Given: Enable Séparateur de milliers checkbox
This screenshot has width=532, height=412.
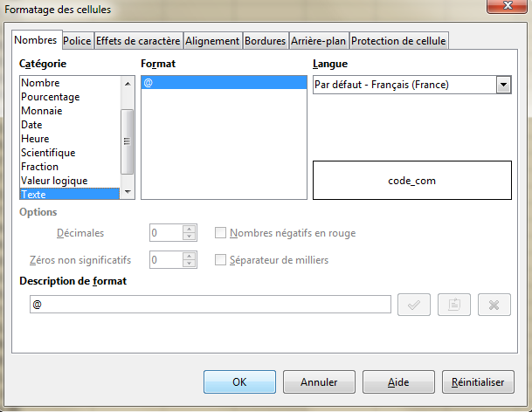Looking at the screenshot, I should tap(220, 260).
